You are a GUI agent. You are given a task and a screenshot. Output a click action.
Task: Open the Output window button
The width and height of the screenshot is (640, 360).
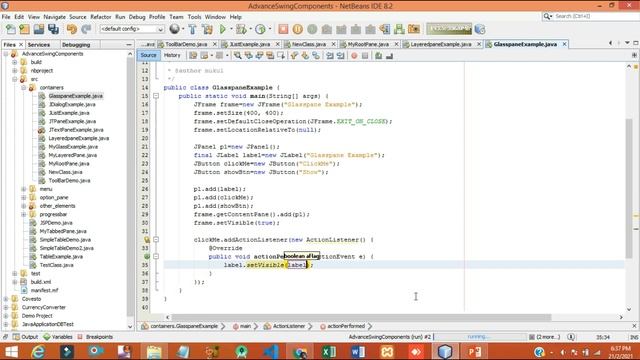pos(25,337)
